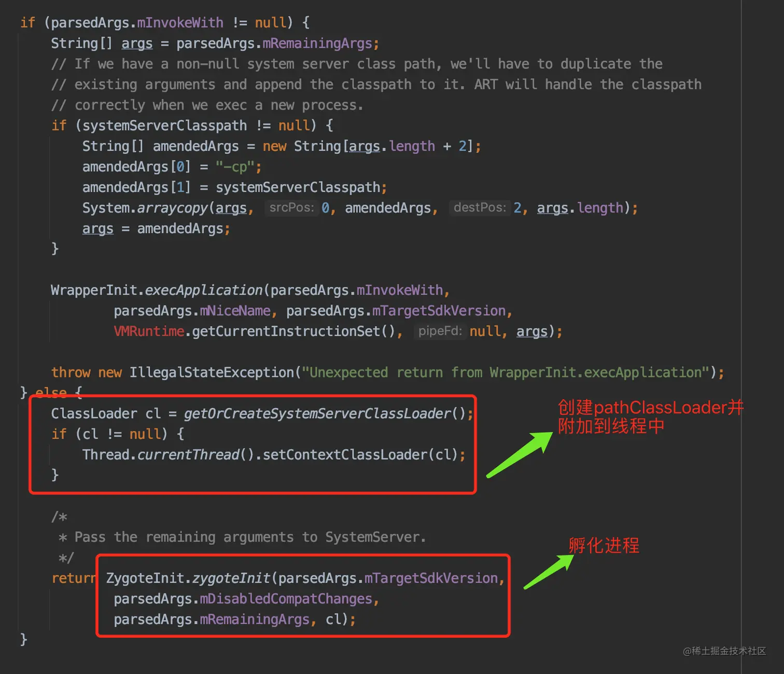Click getOrCreateSystemServerClassLoader() call
Screen dimensions: 784x674
point(325,414)
